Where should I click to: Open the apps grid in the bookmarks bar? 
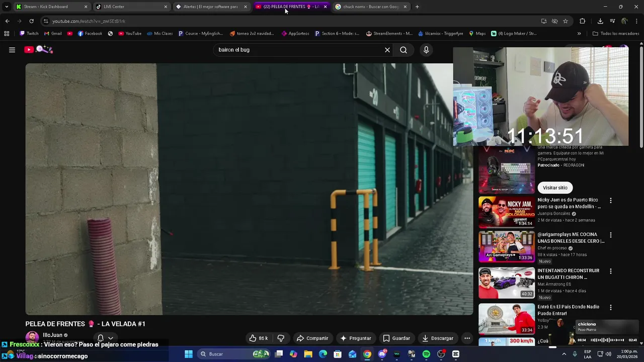(7, 34)
